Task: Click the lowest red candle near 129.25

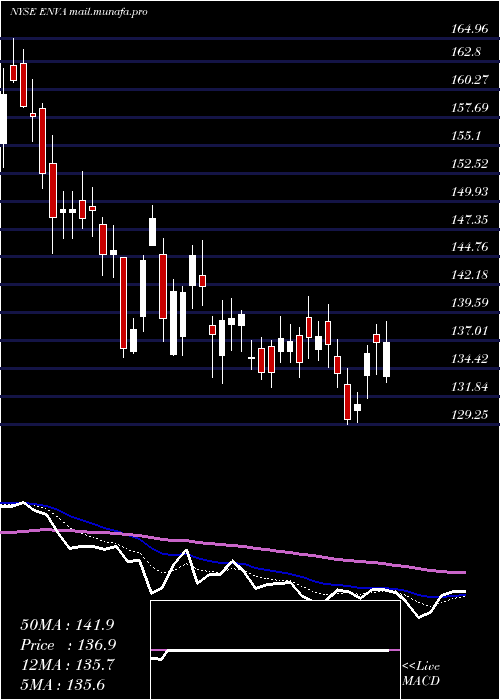Action: (x=347, y=401)
